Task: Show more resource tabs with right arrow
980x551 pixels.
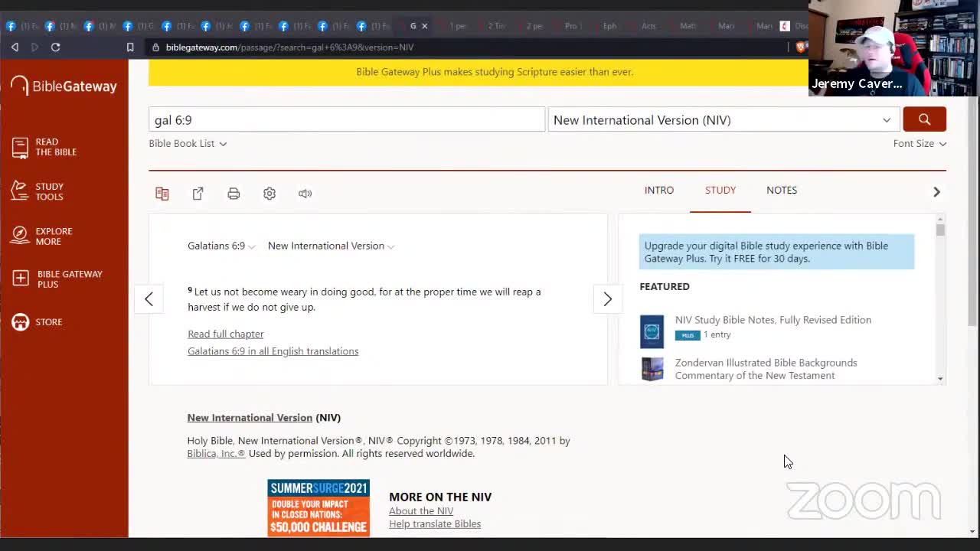Action: coord(936,192)
